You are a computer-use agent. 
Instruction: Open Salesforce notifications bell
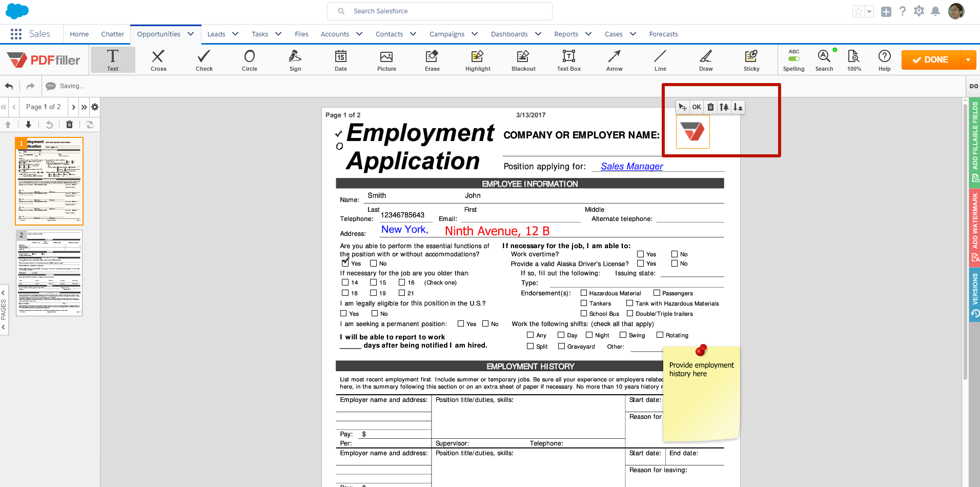[x=935, y=11]
